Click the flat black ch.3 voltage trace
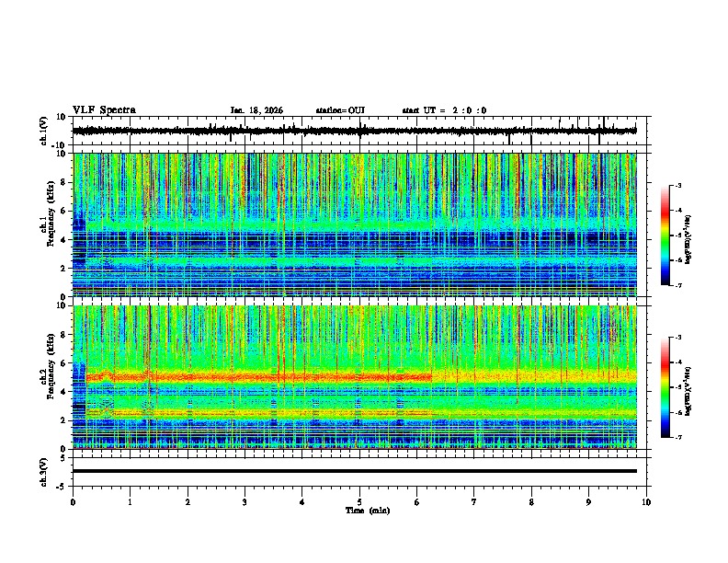This screenshot has width=728, height=563. 355,471
